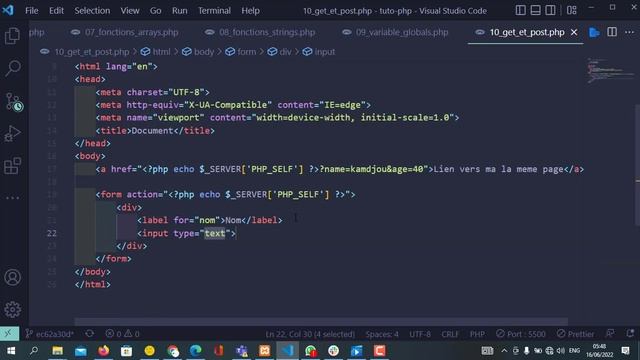Image resolution: width=640 pixels, height=360 pixels.
Task: Open the Selection menu
Action: click(x=92, y=11)
